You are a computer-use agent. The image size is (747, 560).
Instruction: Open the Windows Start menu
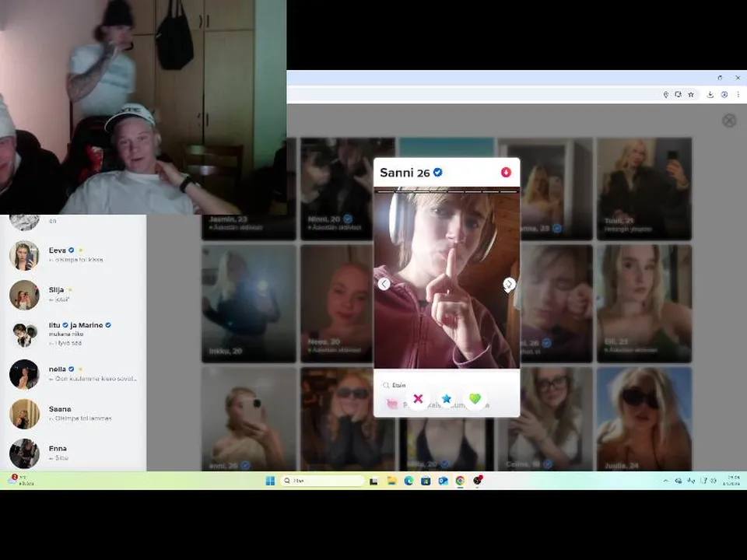[x=270, y=481]
